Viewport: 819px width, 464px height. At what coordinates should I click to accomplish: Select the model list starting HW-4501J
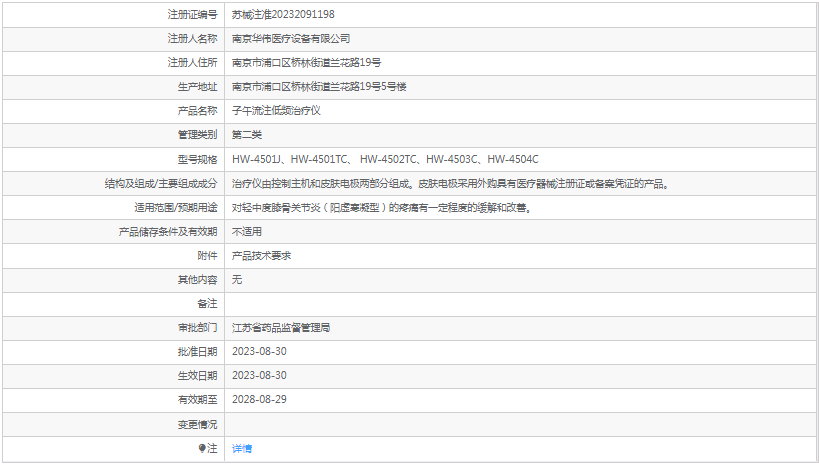point(385,159)
